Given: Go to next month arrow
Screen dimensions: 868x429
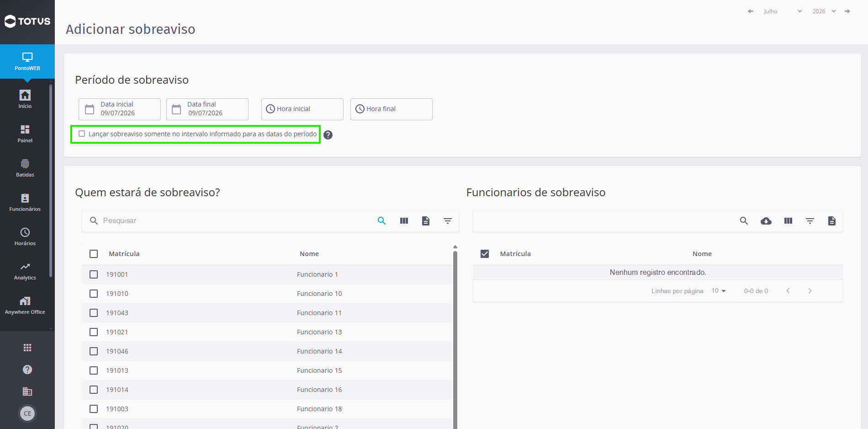Looking at the screenshot, I should tap(847, 11).
